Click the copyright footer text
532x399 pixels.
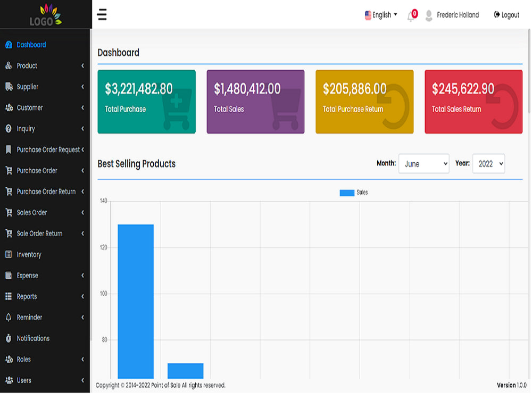tap(161, 386)
